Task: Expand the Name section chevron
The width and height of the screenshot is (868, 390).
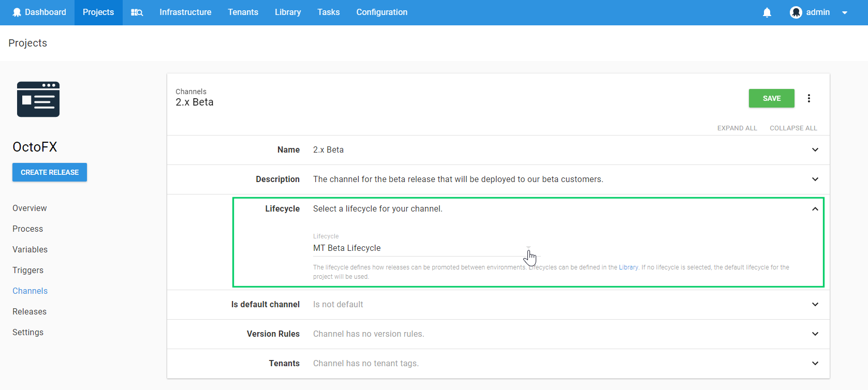Action: (815, 150)
